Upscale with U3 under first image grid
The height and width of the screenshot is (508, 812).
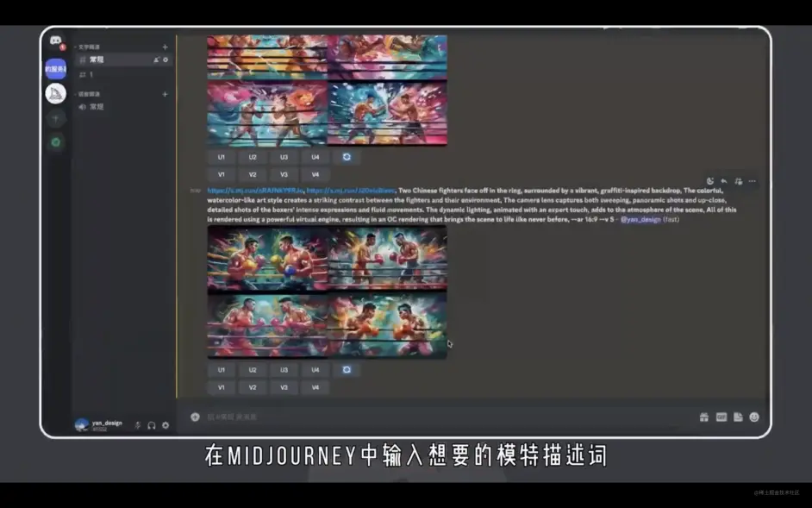[x=284, y=157]
